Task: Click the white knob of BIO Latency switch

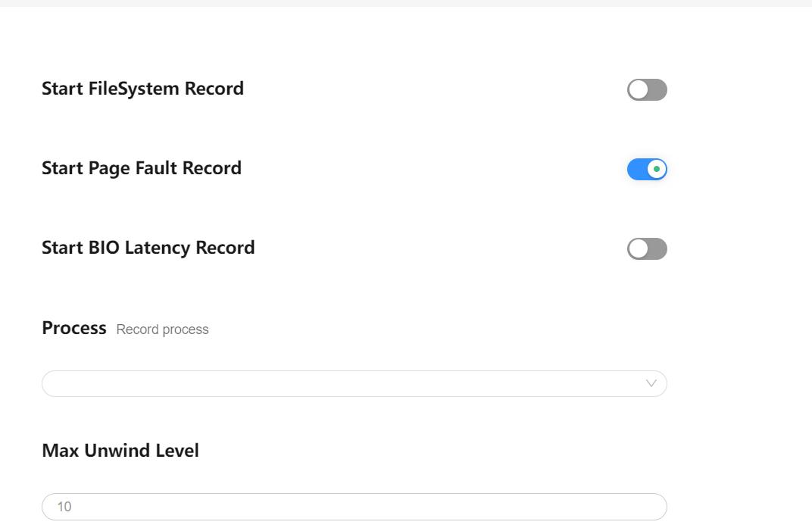Action: point(639,249)
